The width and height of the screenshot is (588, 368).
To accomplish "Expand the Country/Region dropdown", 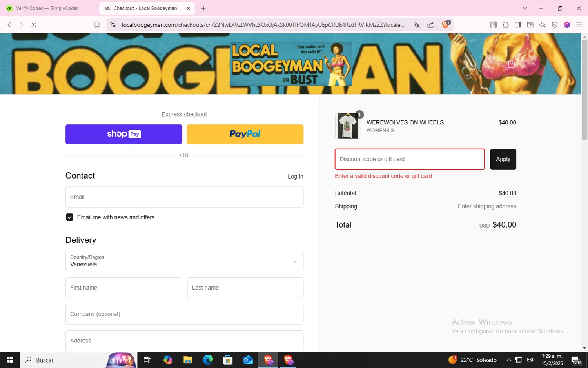I will 184,261.
